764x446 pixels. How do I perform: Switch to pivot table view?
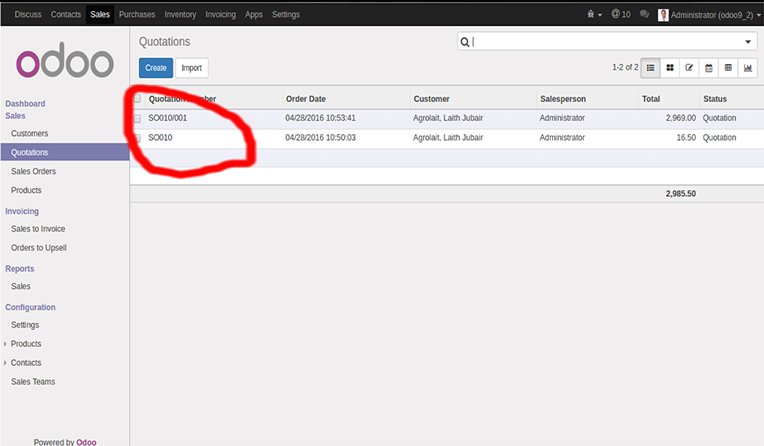pos(728,68)
